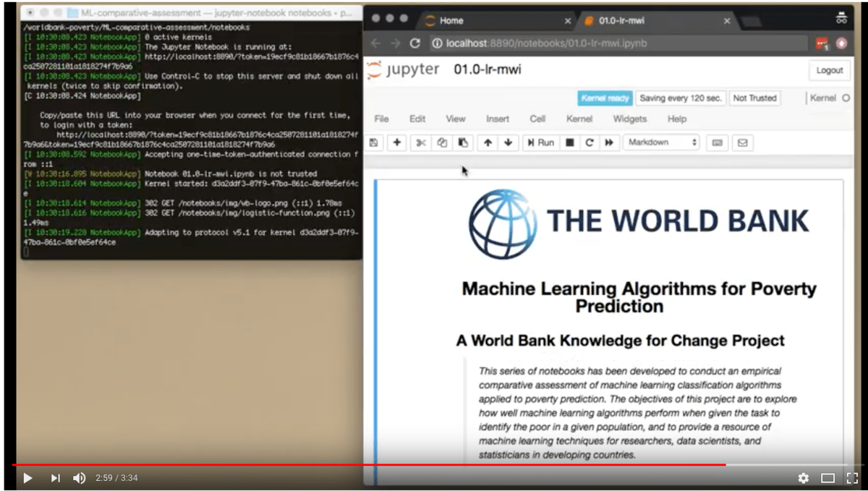
Task: Click the Kernel ready notification
Action: pos(605,98)
